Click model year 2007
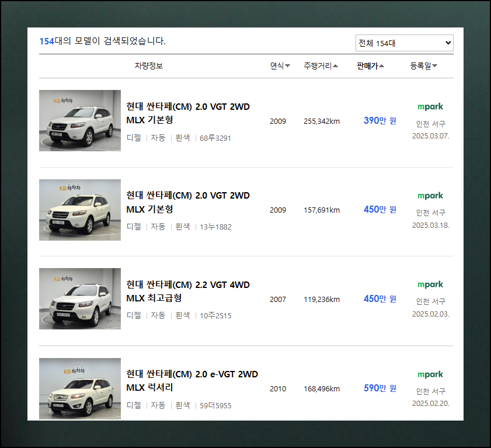Screen dimensions: 491x448 (278, 300)
